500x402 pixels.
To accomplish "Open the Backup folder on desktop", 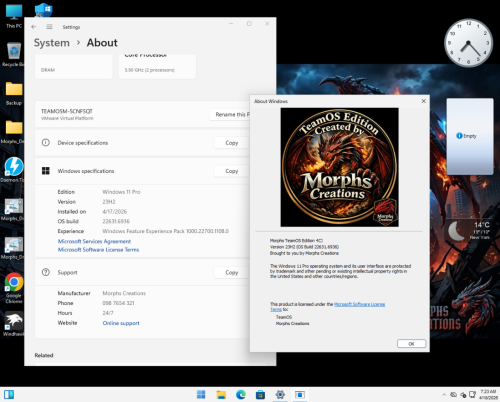I will (x=14, y=93).
